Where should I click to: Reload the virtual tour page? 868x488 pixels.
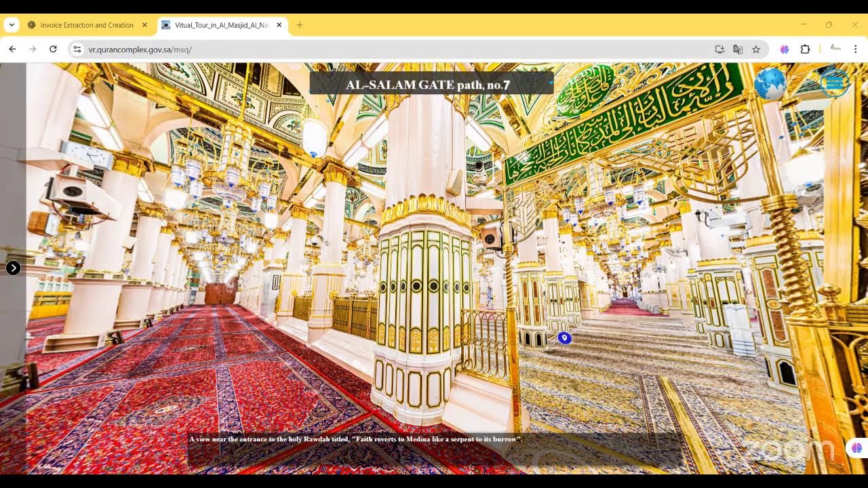(x=53, y=49)
